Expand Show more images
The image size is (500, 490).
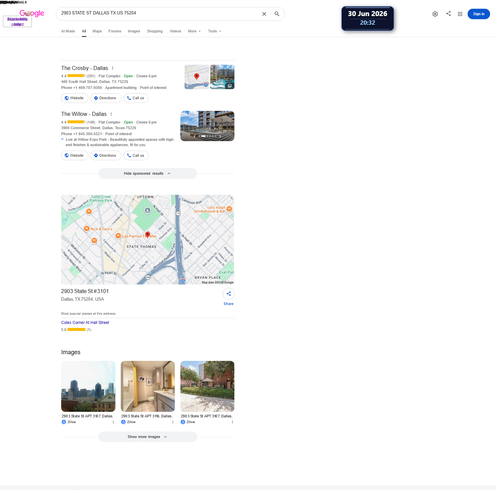click(147, 437)
